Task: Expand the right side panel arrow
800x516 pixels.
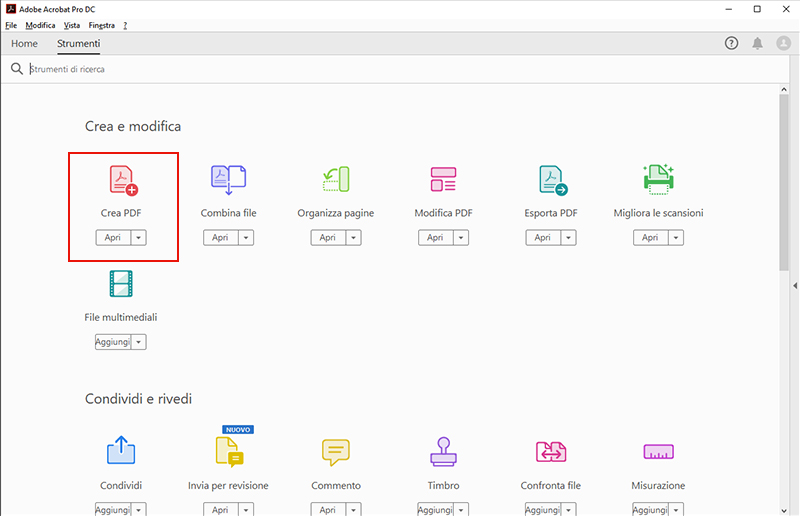Action: click(x=795, y=286)
